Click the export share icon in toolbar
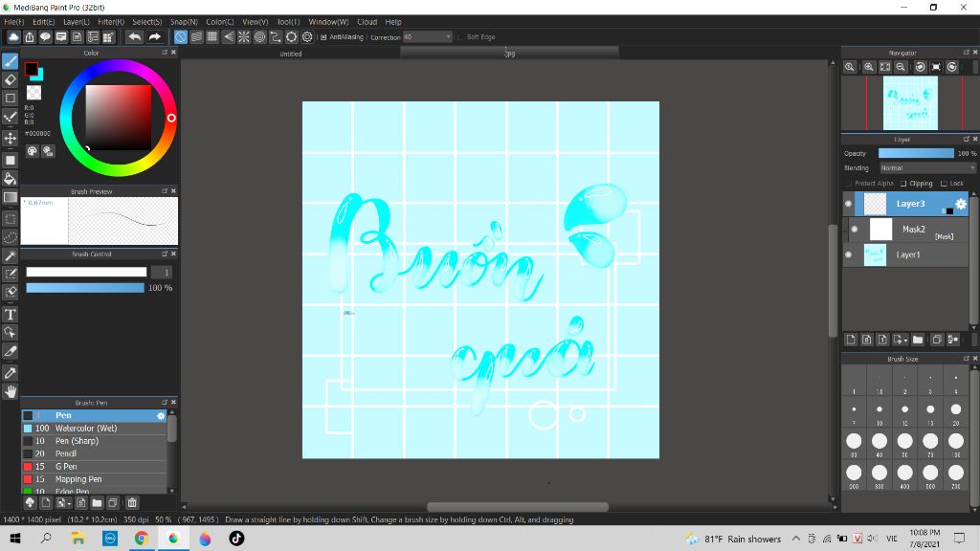Image resolution: width=980 pixels, height=551 pixels. point(30,37)
